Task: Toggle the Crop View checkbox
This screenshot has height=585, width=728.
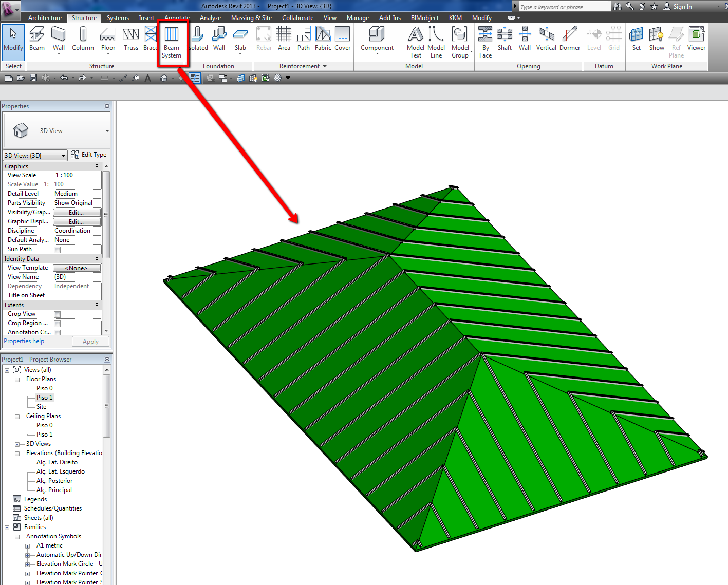Action: click(x=58, y=314)
